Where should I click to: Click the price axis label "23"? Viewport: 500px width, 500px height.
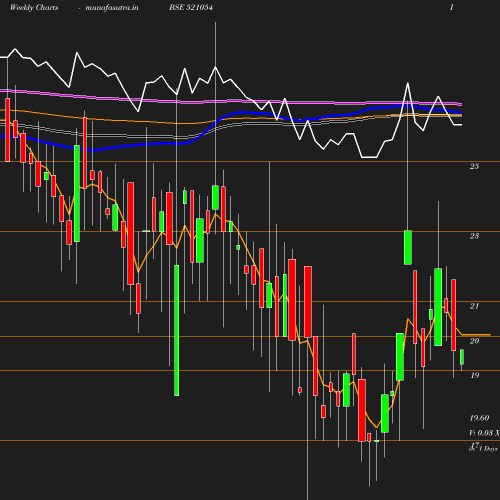[474, 236]
